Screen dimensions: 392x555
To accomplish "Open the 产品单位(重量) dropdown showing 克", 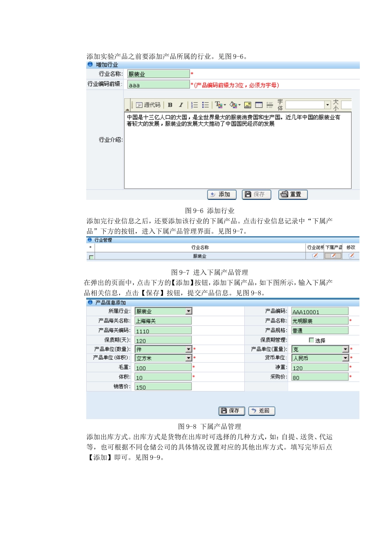I will [345, 349].
